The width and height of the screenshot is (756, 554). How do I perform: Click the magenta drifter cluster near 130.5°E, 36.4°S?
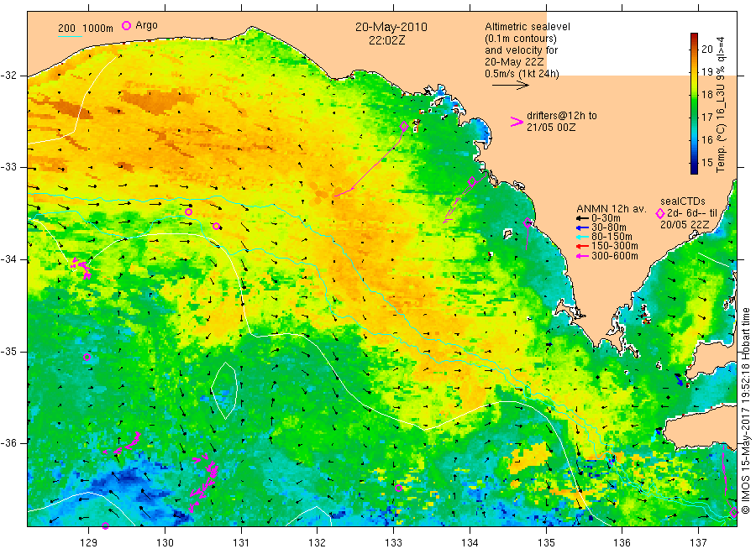205,483
